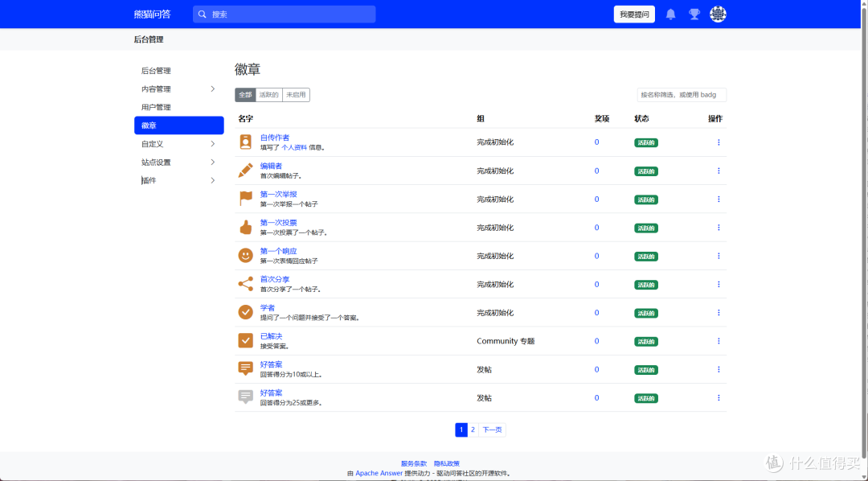
Task: Open the 第一次投票 badge link
Action: [x=278, y=222]
